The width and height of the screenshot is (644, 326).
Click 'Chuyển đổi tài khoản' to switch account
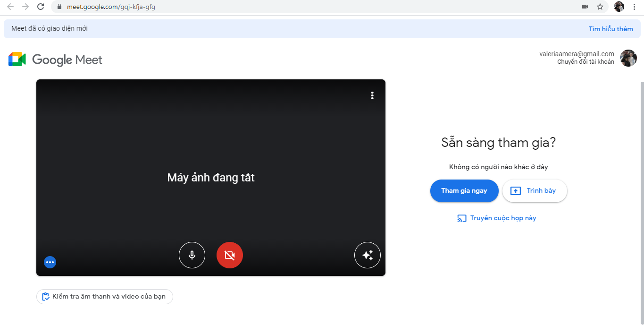[585, 62]
